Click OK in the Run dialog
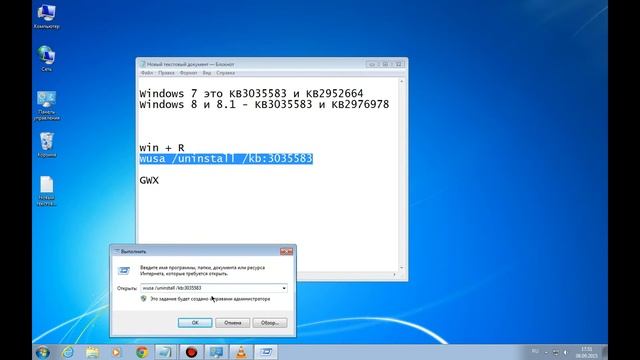The width and height of the screenshot is (640, 360). pos(195,323)
